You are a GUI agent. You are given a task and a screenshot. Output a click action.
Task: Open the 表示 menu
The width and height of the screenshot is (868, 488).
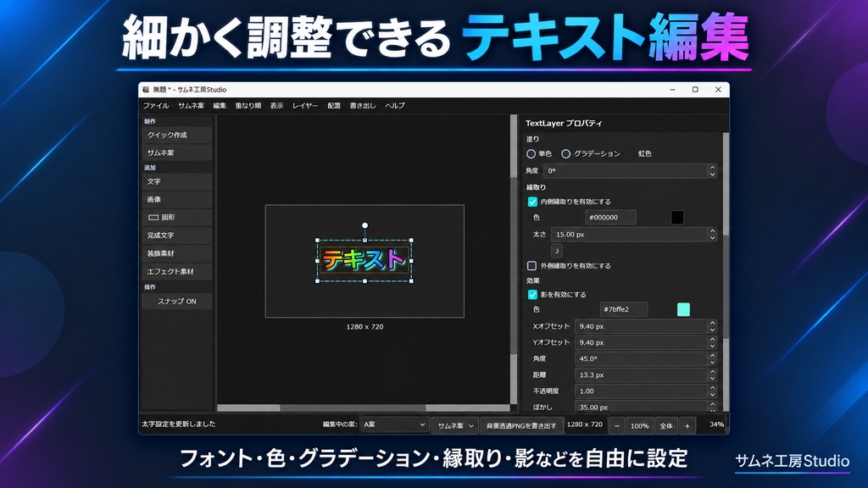(277, 106)
